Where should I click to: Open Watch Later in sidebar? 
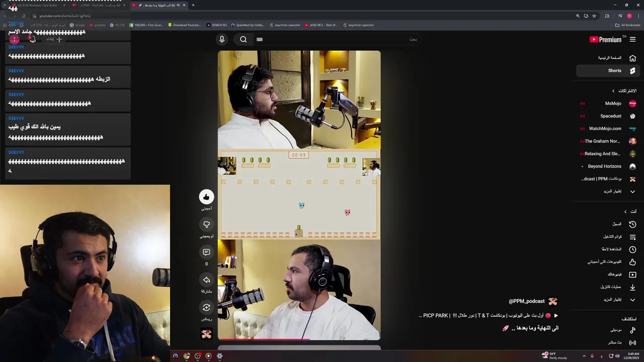[x=608, y=249]
